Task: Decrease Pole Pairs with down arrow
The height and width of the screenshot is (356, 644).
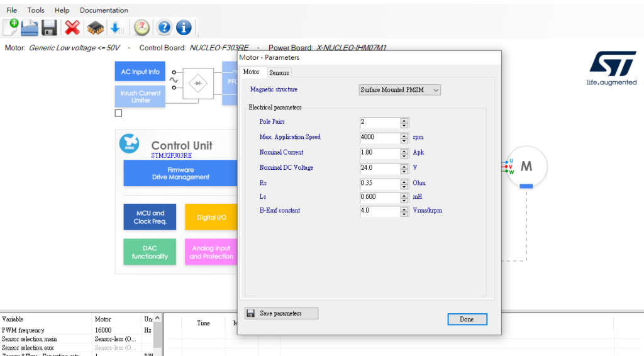Action: [x=404, y=125]
